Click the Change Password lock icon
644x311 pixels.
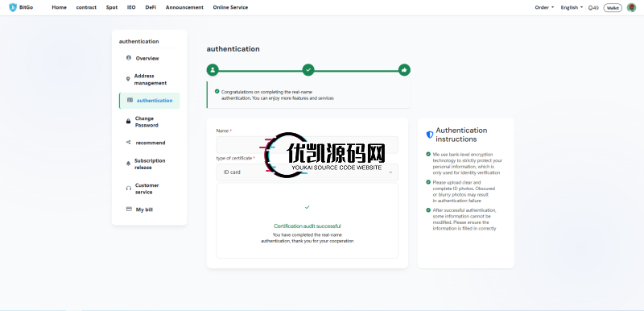coord(128,121)
